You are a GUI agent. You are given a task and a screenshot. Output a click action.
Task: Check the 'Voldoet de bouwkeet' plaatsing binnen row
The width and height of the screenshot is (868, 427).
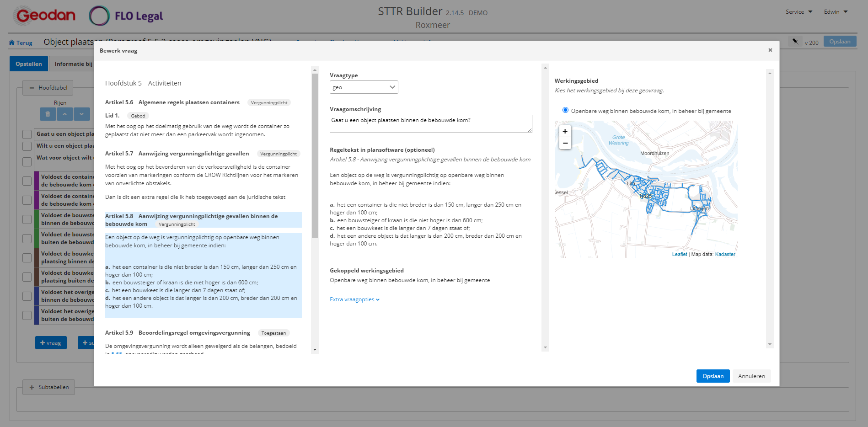(x=27, y=258)
